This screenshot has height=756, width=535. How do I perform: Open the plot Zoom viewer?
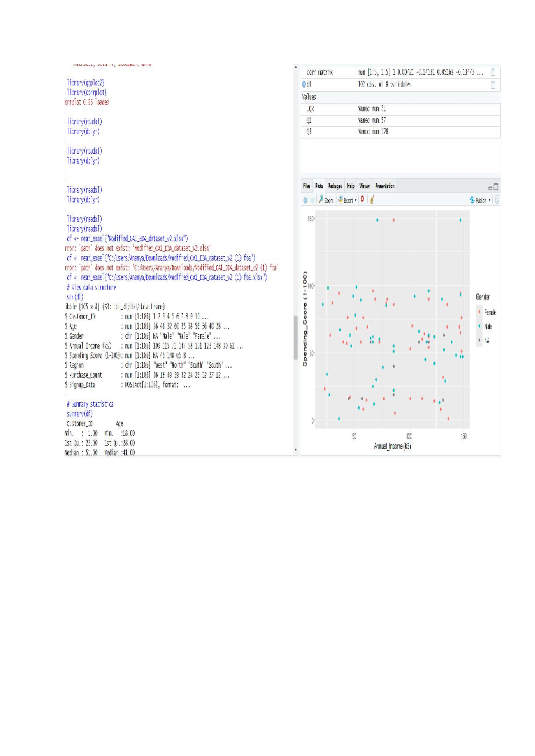(326, 200)
